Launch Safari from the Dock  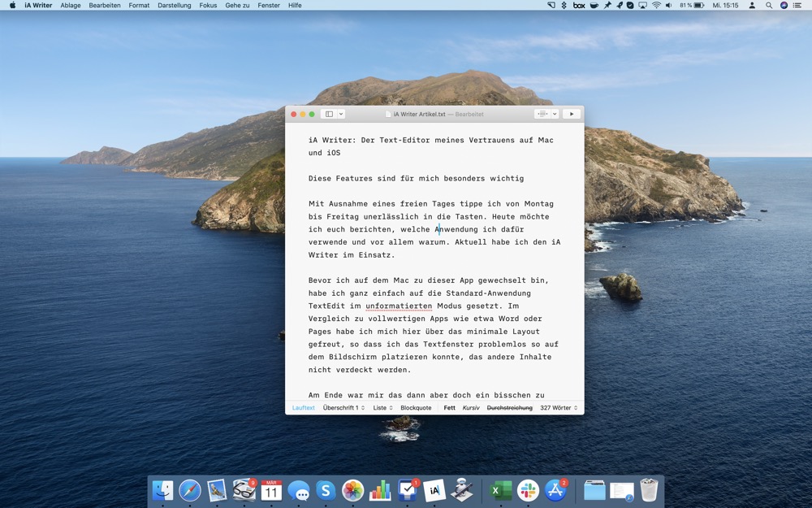[190, 490]
